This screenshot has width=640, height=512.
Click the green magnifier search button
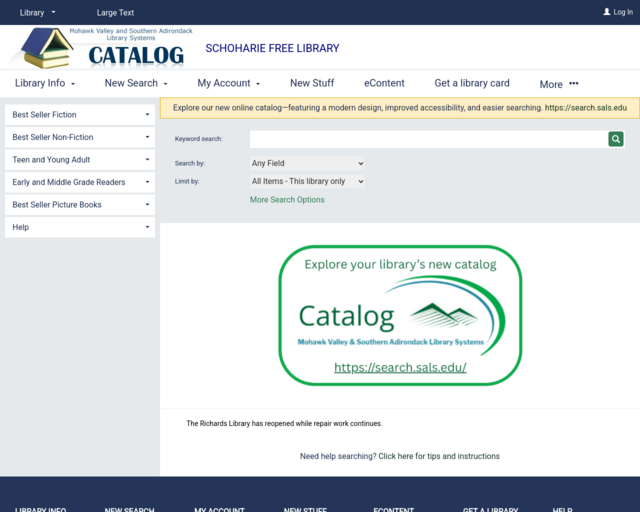(616, 139)
